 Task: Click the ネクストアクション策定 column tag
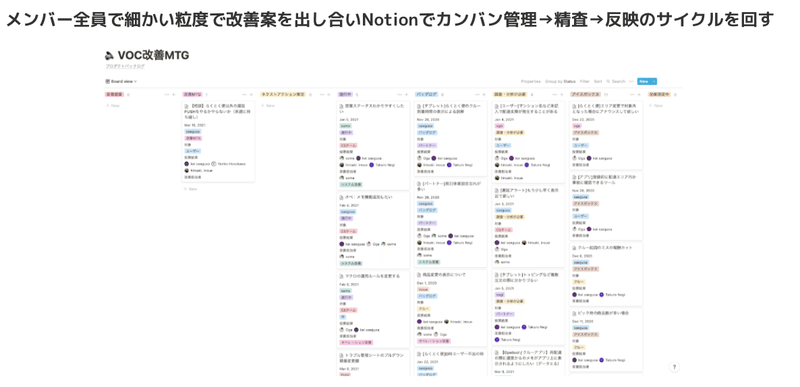283,95
